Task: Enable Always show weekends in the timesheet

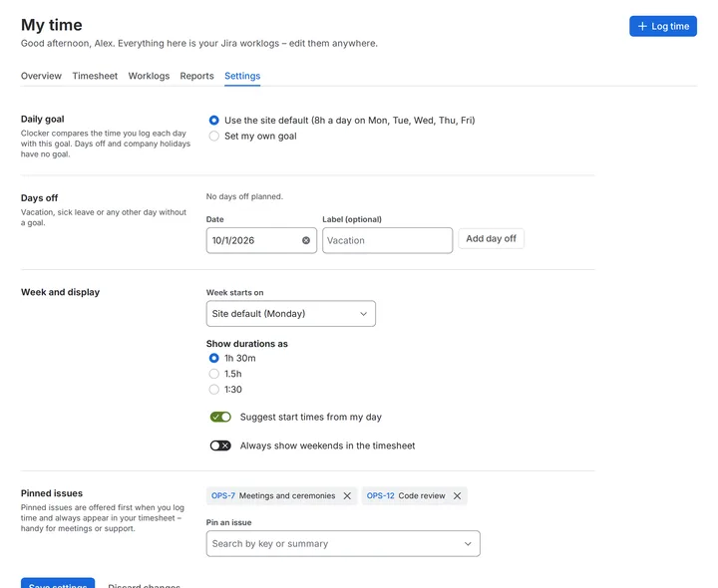Action: pyautogui.click(x=220, y=445)
